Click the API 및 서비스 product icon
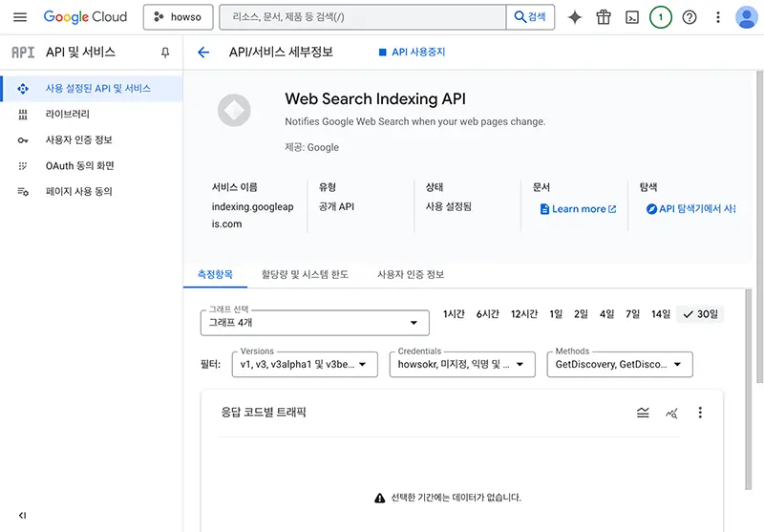The height and width of the screenshot is (532, 764). [x=23, y=53]
